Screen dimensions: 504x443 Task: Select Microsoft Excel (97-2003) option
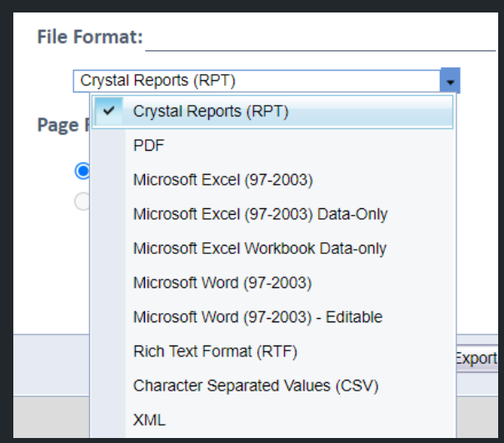(x=272, y=180)
